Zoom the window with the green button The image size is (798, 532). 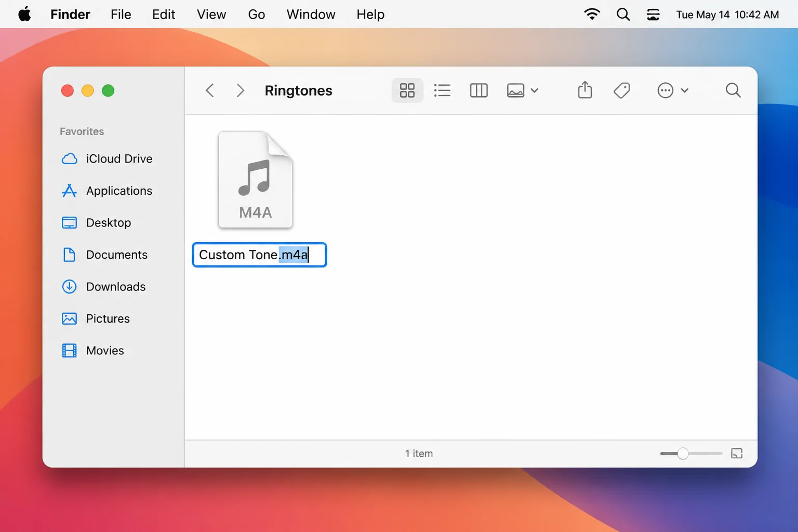[x=108, y=90]
